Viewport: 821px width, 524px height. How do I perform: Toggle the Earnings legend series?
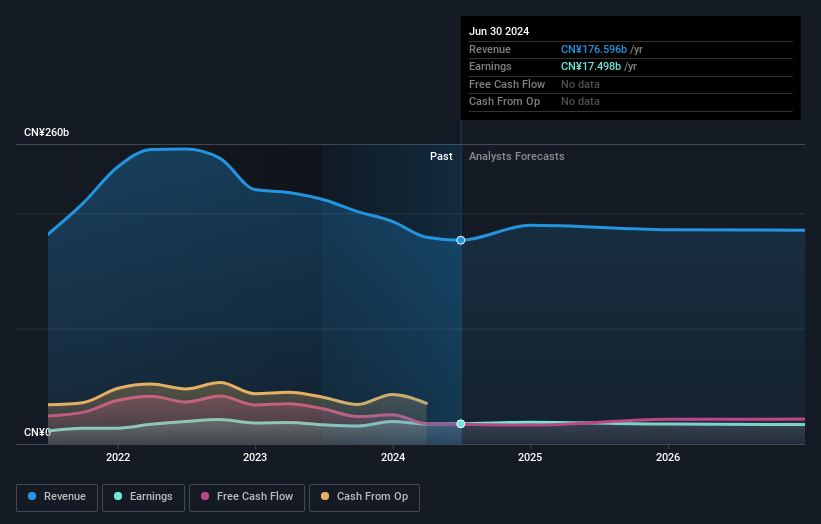point(143,497)
